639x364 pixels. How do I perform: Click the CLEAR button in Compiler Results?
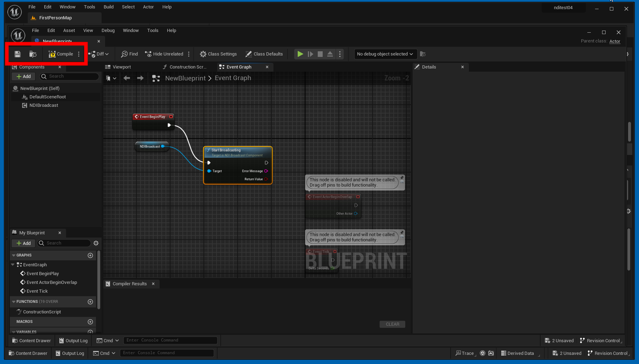point(392,324)
